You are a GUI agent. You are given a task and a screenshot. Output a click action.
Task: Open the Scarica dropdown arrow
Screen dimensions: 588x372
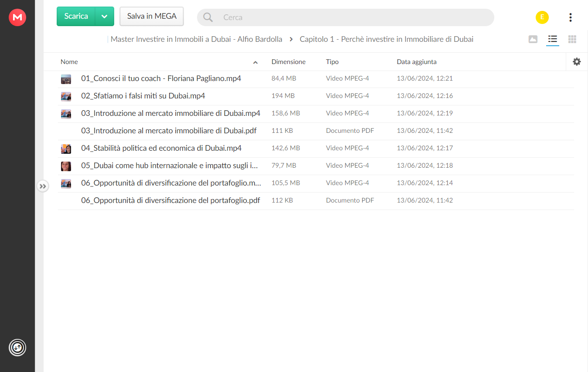[x=105, y=17]
